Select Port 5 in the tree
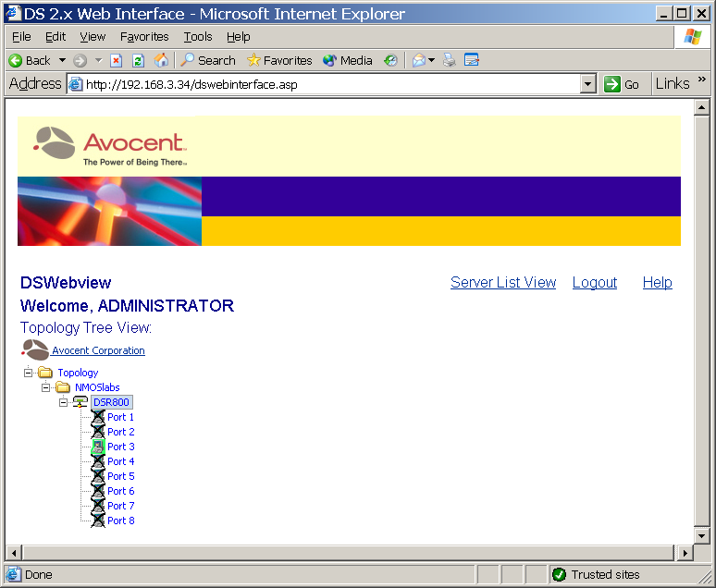The image size is (716, 588). (120, 476)
